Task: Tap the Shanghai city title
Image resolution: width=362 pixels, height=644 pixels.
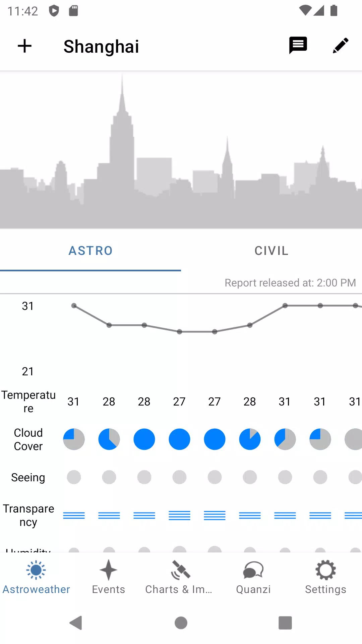Action: [101, 46]
